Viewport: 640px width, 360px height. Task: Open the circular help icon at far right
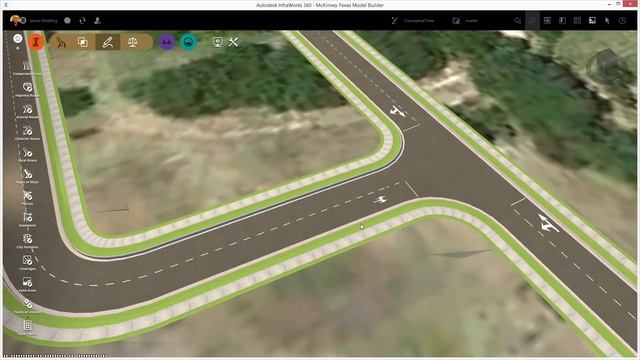click(622, 20)
